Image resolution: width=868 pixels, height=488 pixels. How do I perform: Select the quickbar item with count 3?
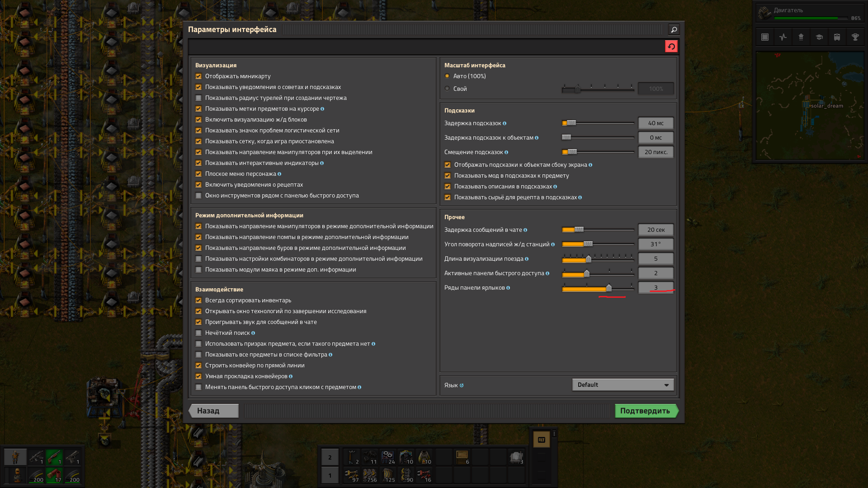516,457
